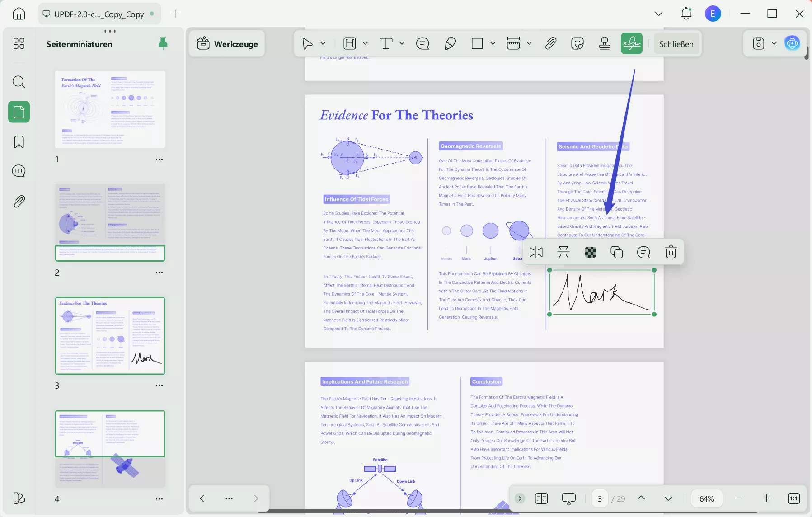Click the page number field

pyautogui.click(x=600, y=498)
